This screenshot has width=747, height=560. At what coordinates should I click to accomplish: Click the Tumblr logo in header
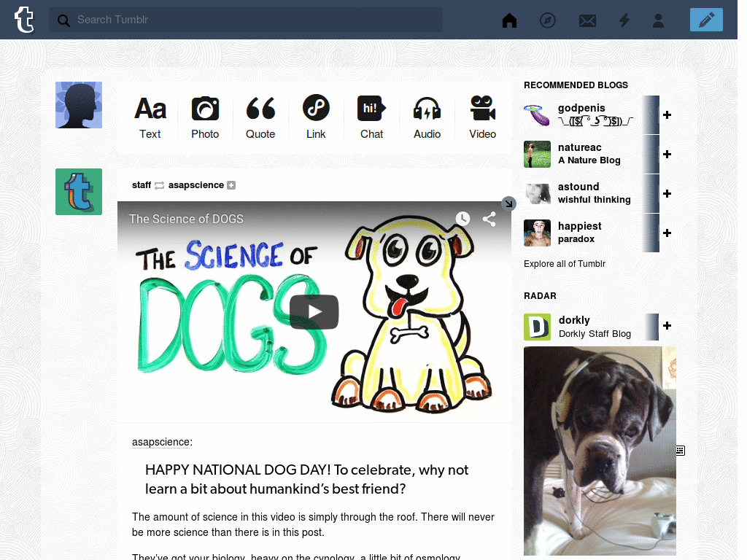[24, 20]
